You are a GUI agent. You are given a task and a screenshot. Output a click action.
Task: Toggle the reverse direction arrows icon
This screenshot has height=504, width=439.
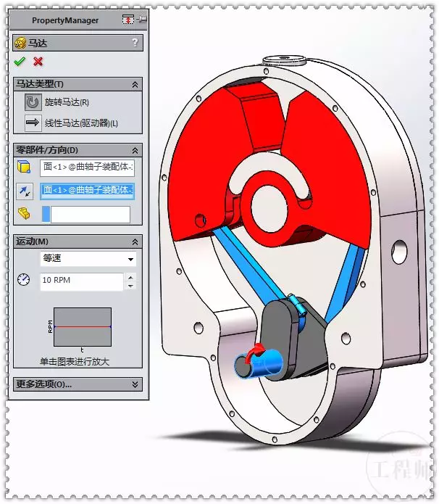[x=25, y=191]
